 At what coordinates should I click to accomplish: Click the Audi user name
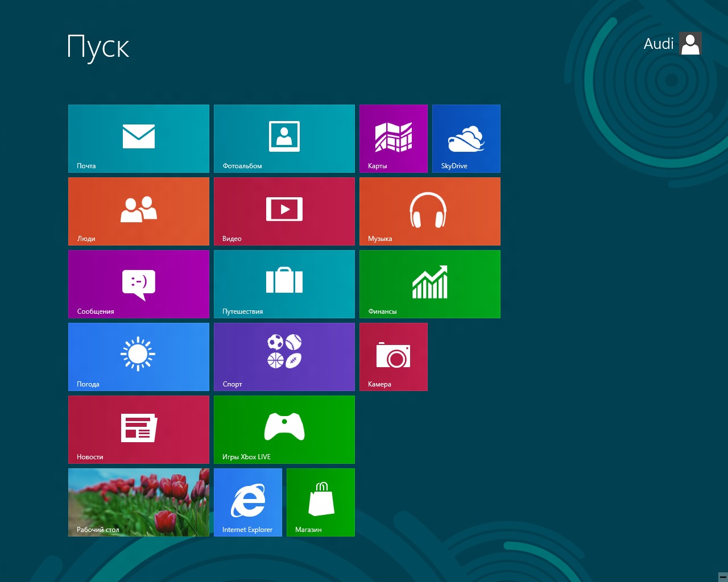tap(659, 44)
